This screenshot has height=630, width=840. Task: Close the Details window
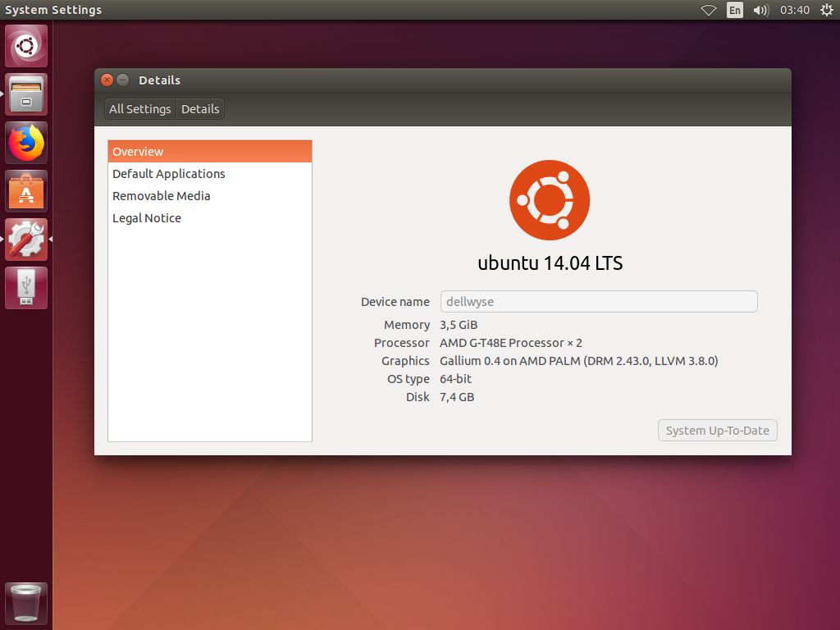click(107, 80)
